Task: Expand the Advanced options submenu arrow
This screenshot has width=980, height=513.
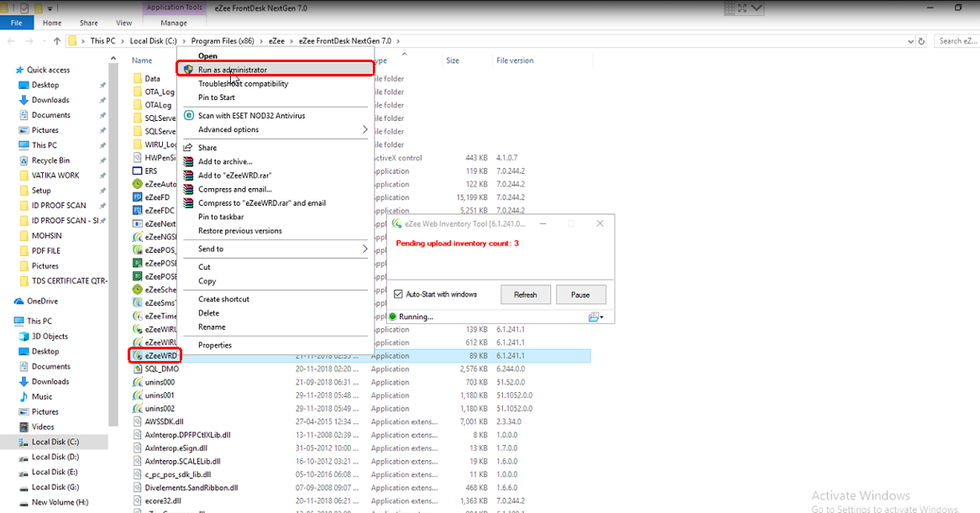Action: (x=364, y=129)
